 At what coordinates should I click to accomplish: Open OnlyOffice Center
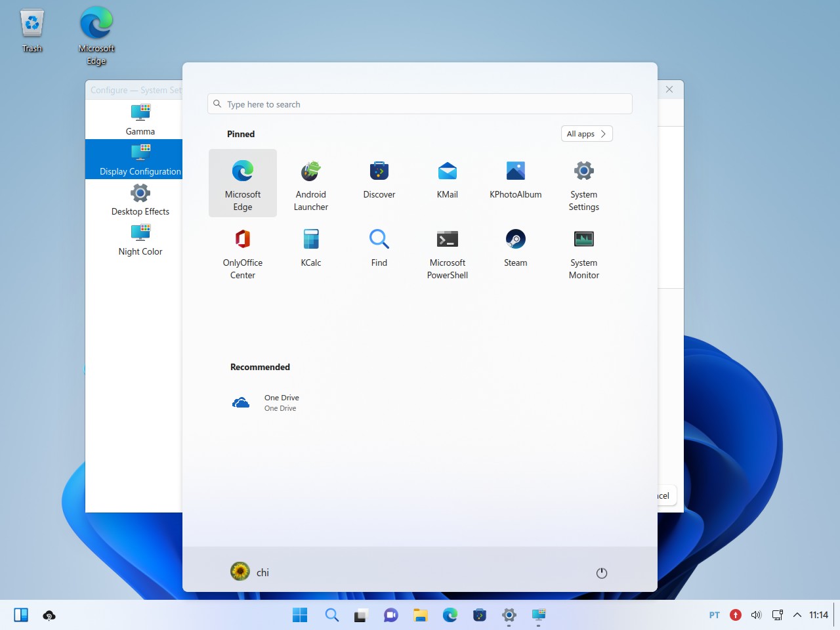tap(242, 251)
